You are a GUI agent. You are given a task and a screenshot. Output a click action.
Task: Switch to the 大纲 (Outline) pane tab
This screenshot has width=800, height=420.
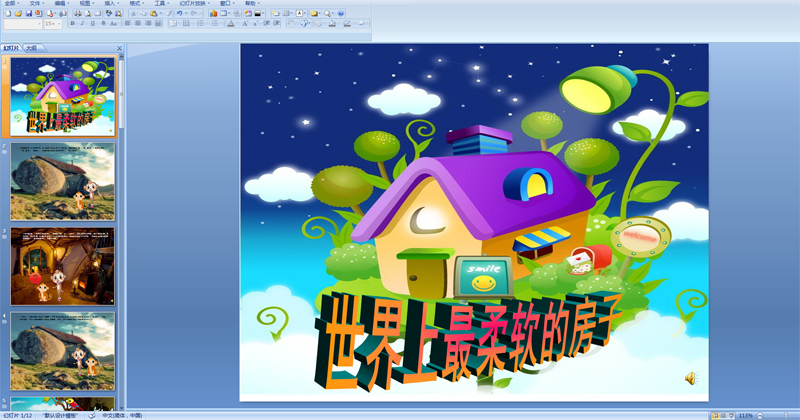pyautogui.click(x=32, y=48)
